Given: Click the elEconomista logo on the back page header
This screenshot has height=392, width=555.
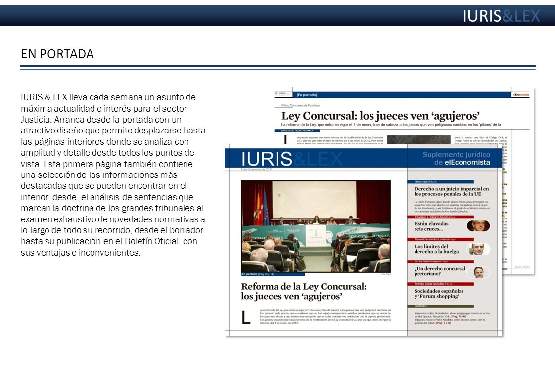Looking at the screenshot, I should click(521, 95).
